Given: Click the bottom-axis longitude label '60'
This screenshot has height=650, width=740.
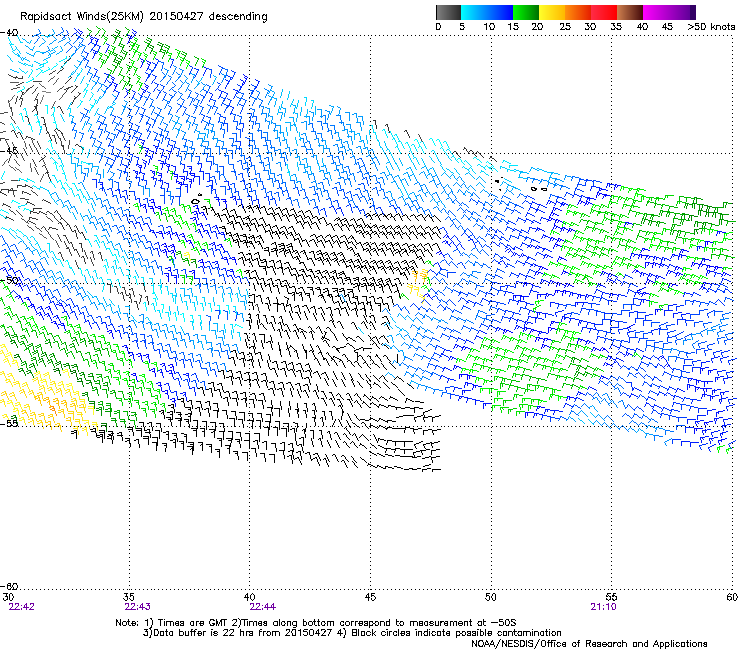Looking at the screenshot, I should point(732,597).
